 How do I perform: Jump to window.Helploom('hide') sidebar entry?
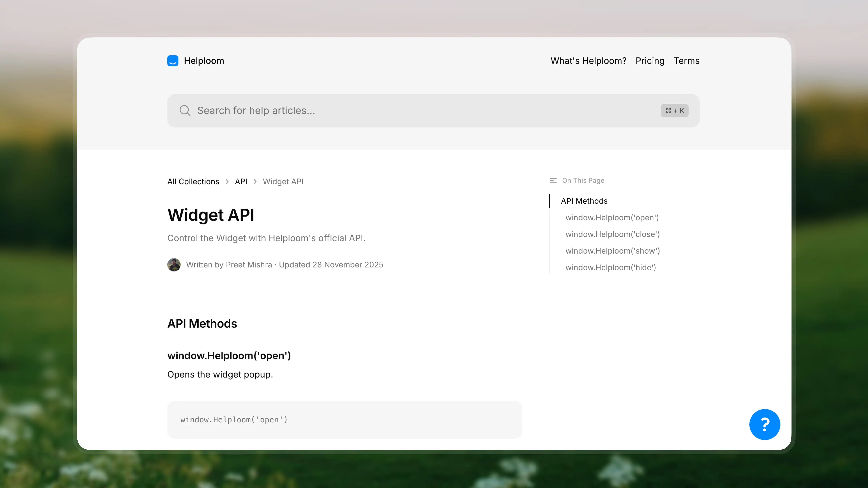tap(610, 267)
